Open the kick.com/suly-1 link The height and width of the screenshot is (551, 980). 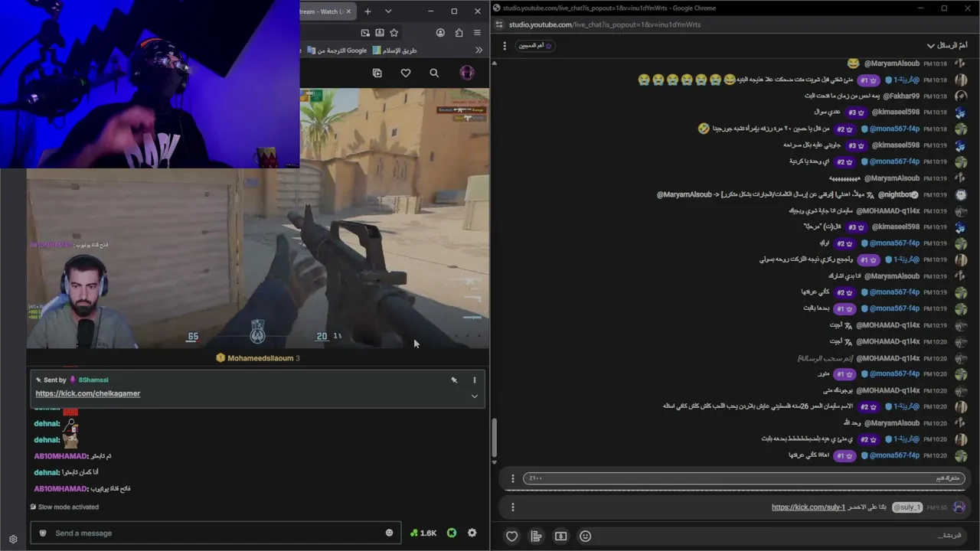808,507
